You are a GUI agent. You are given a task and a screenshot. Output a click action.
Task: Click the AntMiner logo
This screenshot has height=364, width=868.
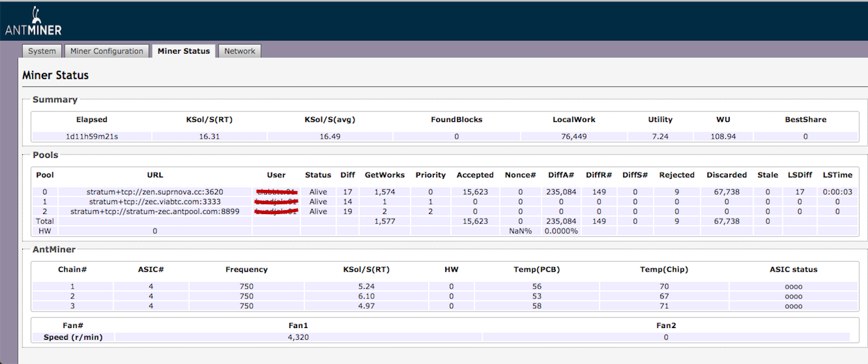point(33,22)
